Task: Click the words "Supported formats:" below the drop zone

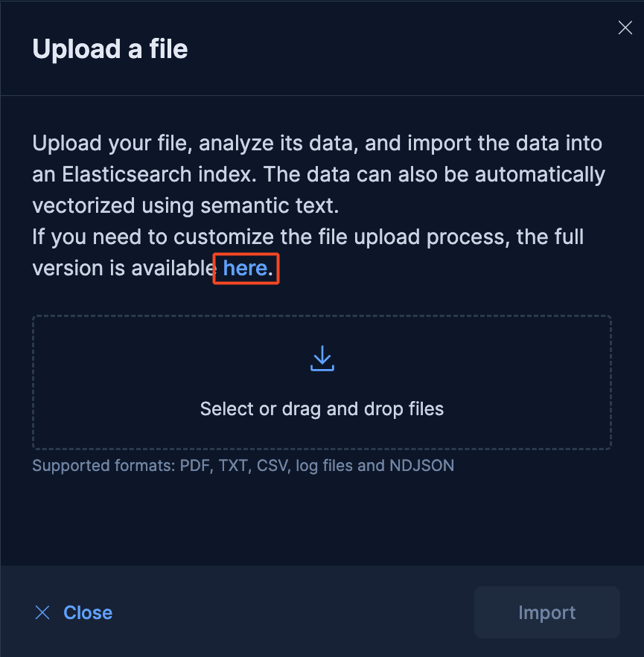Action: click(x=103, y=467)
